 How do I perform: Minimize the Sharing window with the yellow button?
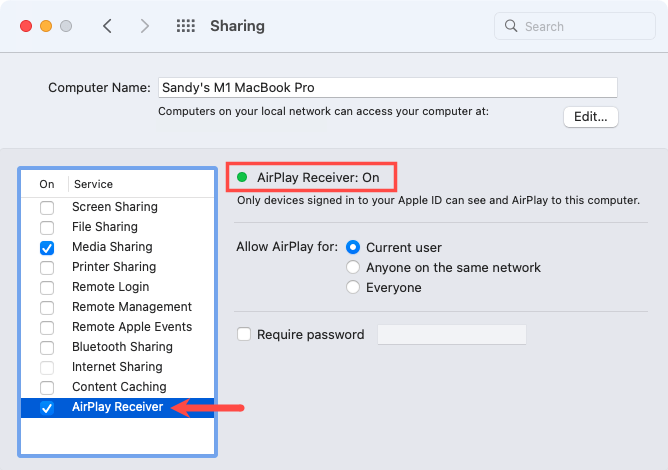click(x=46, y=26)
